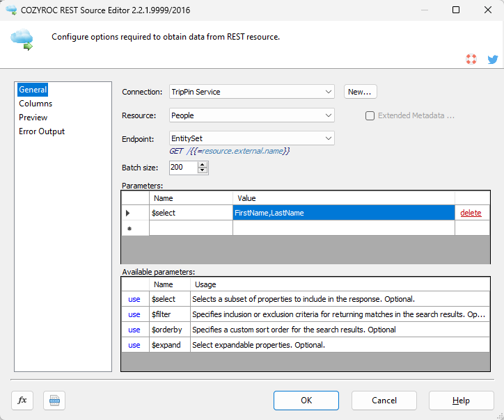Click the COZYROC cloud icon in title bar

(x=11, y=10)
